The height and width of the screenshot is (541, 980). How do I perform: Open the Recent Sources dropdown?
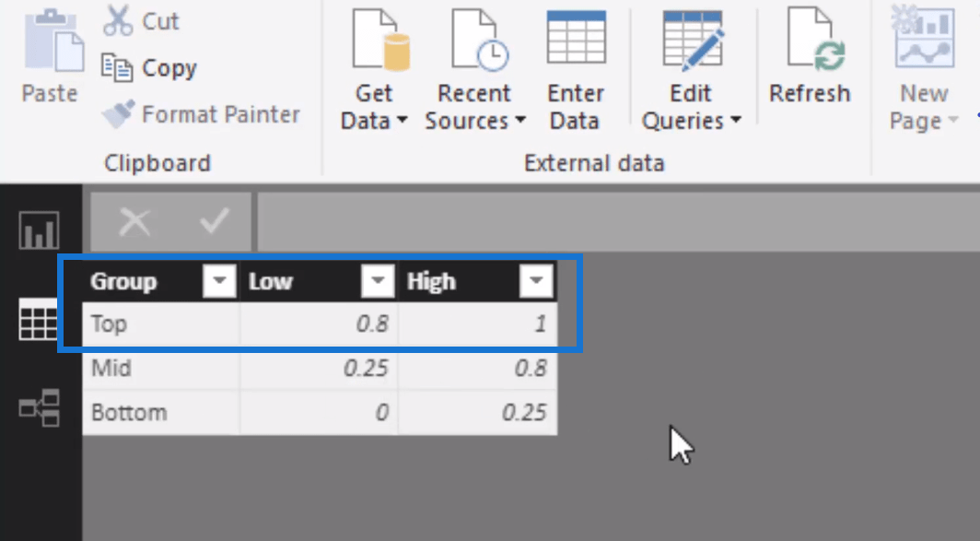(x=520, y=122)
